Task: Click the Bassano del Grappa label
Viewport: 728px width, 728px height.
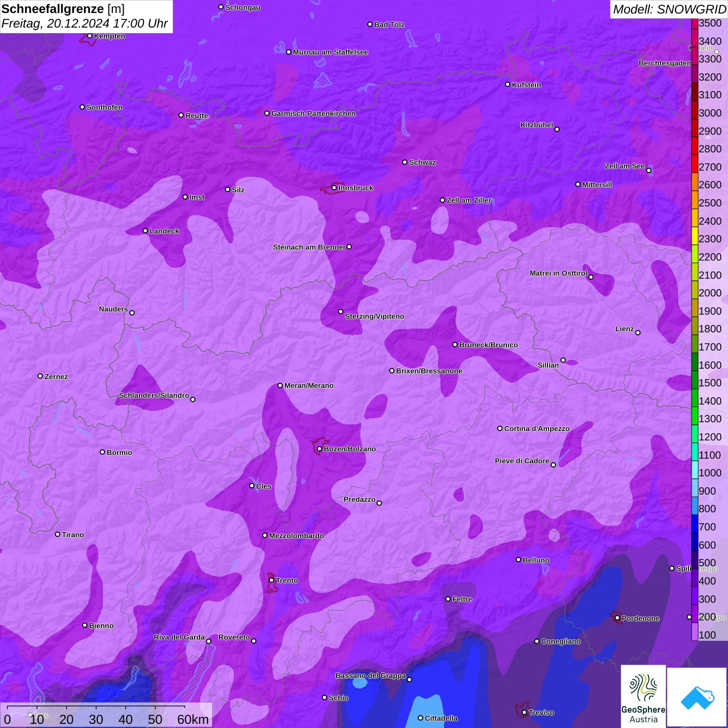Action: coord(371,675)
